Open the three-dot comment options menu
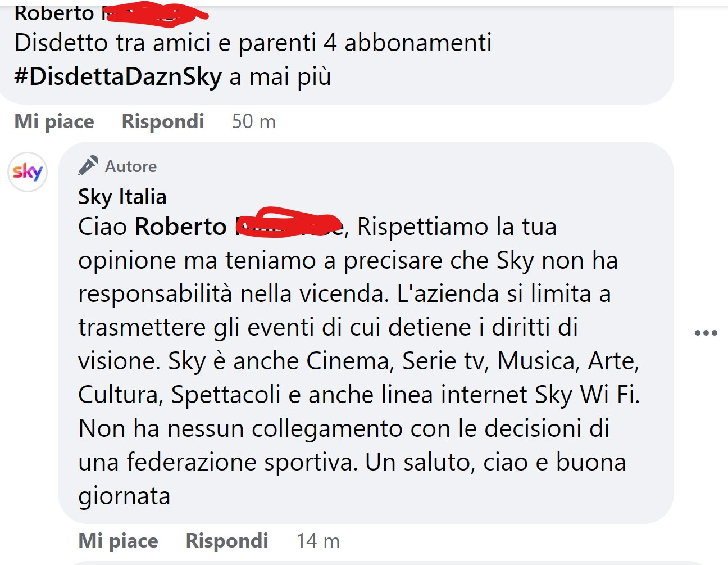Screen dimensions: 728x565 click(706, 333)
